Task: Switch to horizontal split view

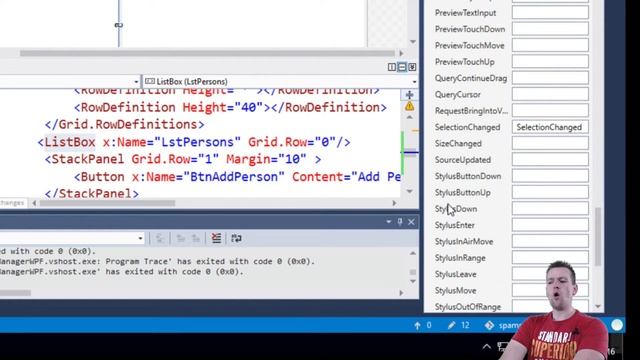Action: coord(402,67)
